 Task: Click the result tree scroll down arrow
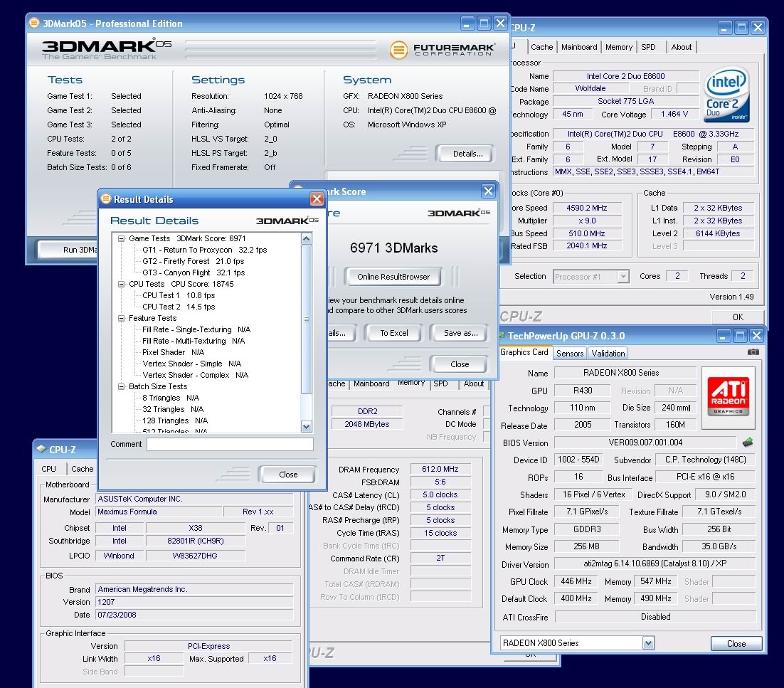coord(307,426)
